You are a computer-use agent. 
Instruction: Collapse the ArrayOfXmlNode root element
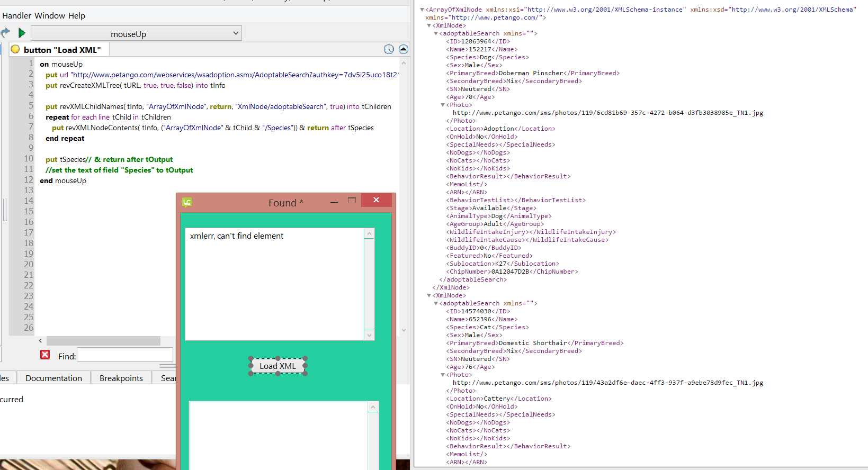422,10
